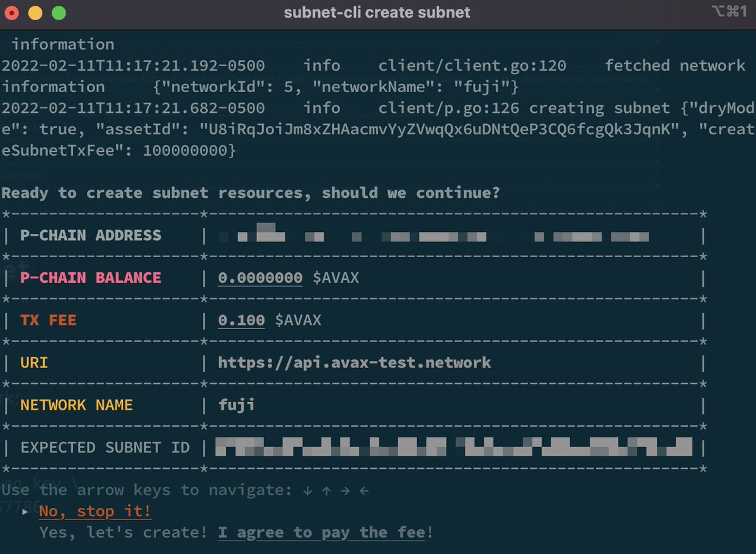This screenshot has width=756, height=554.
Task: Click the ⌥⌘1 shortcut indicator
Action: (x=728, y=11)
